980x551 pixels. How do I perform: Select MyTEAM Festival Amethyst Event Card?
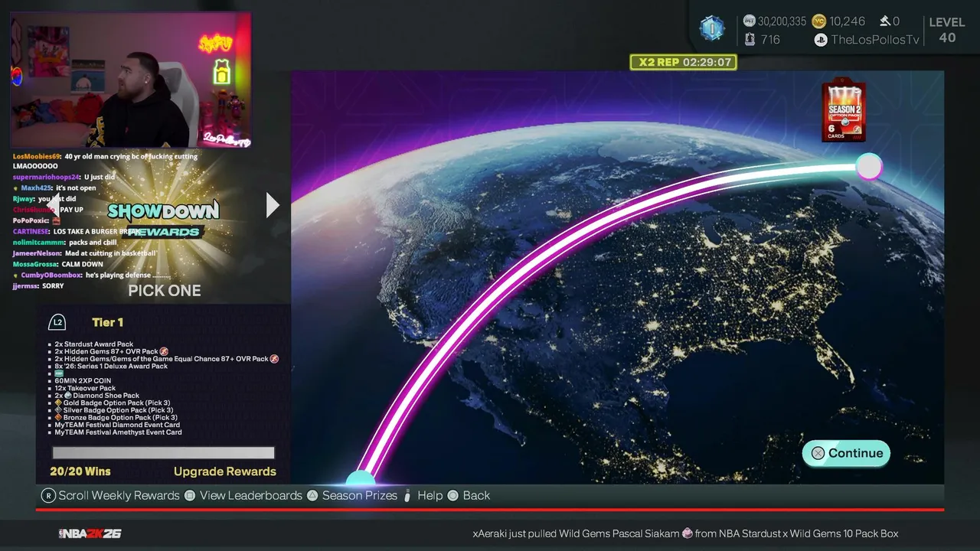tap(118, 432)
